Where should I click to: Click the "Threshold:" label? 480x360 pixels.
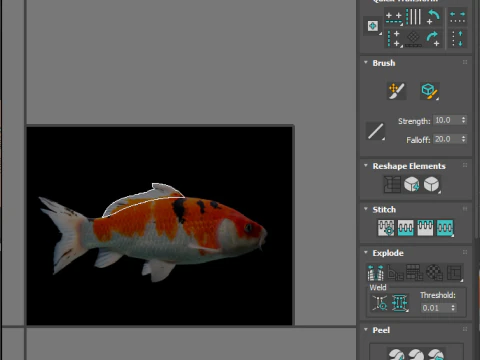pyautogui.click(x=438, y=295)
